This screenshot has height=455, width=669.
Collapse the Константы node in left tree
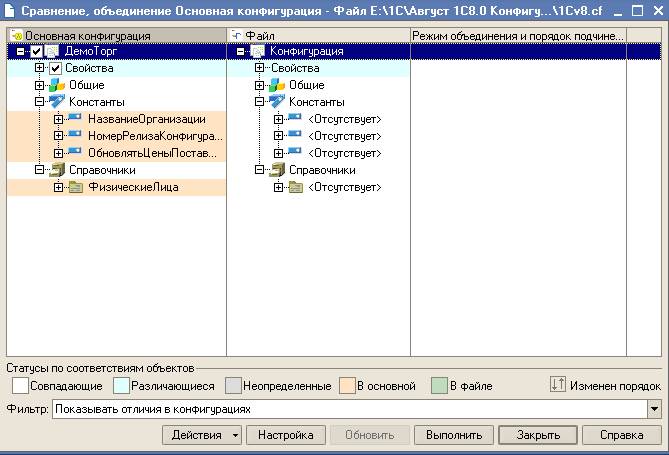point(40,102)
